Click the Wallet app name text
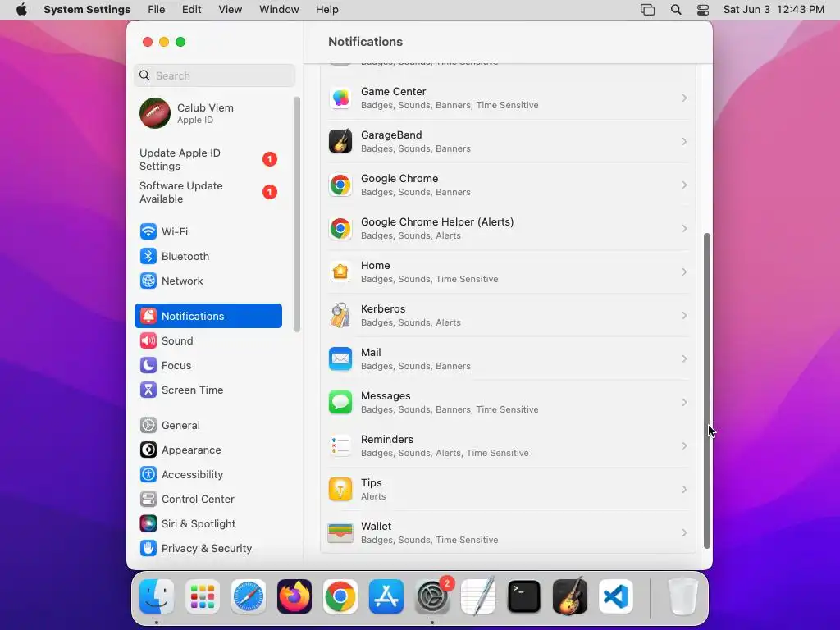 click(x=376, y=526)
